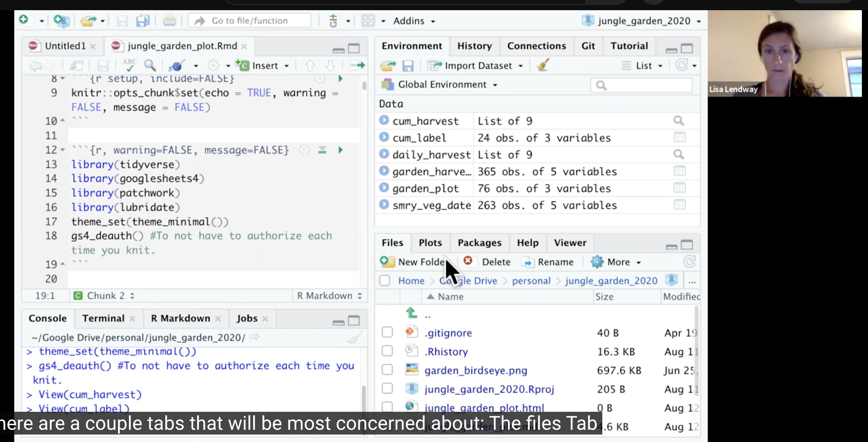Switch to the Connections tab
The height and width of the screenshot is (442, 868).
(536, 46)
